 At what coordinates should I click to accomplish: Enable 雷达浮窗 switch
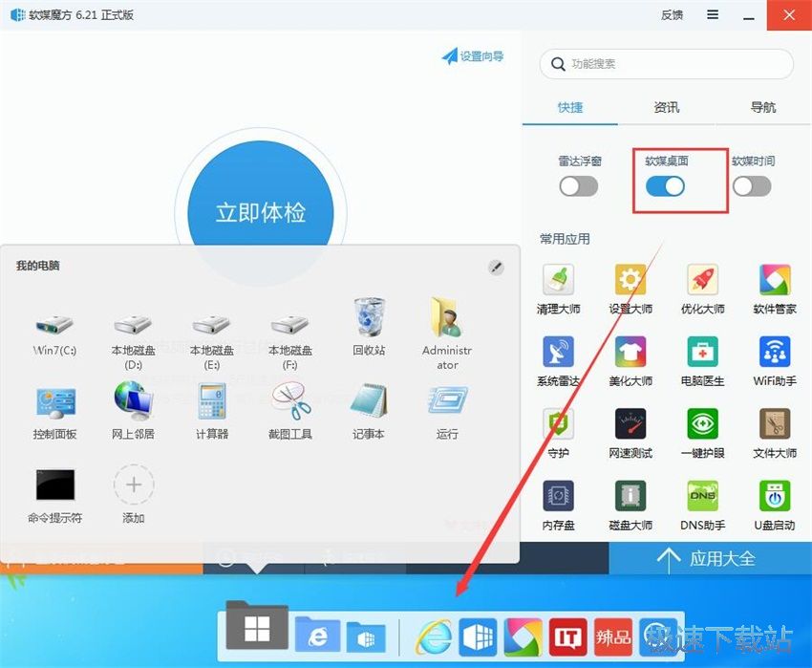[579, 186]
